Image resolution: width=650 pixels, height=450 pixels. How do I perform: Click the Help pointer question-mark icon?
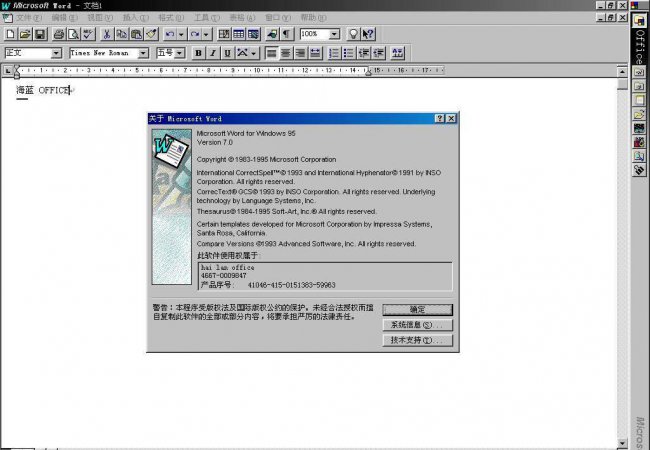coord(368,34)
